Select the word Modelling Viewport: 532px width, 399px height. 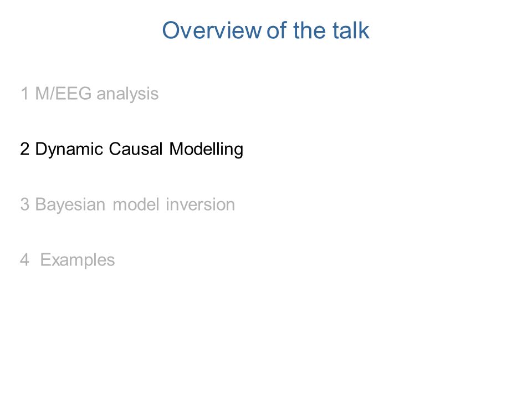tap(206, 150)
